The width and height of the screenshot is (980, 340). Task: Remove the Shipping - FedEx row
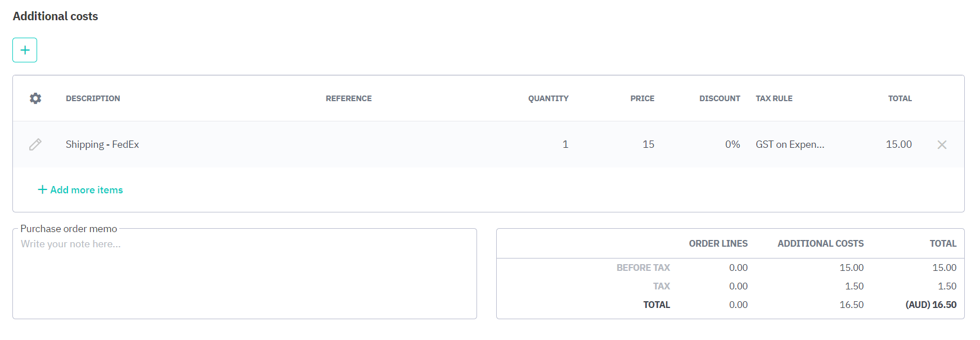point(942,144)
